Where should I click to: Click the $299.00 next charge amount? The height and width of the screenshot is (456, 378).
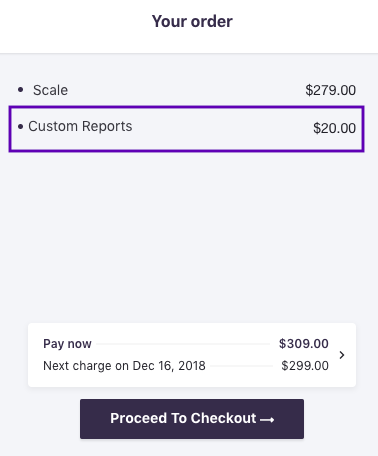(x=305, y=366)
